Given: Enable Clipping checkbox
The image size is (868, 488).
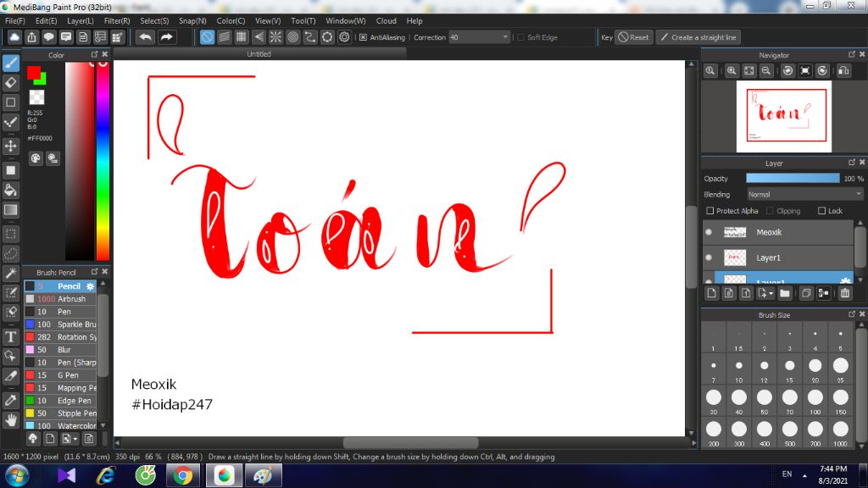Looking at the screenshot, I should click(x=770, y=211).
